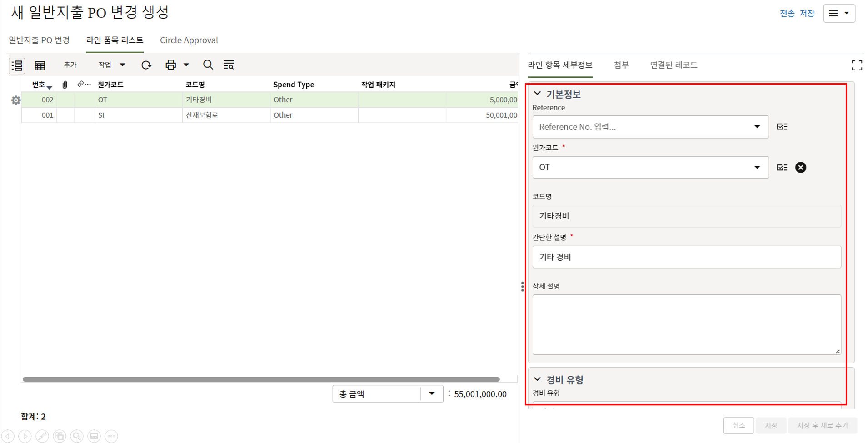Open search with the magnifier icon
This screenshot has height=443, width=868.
208,65
